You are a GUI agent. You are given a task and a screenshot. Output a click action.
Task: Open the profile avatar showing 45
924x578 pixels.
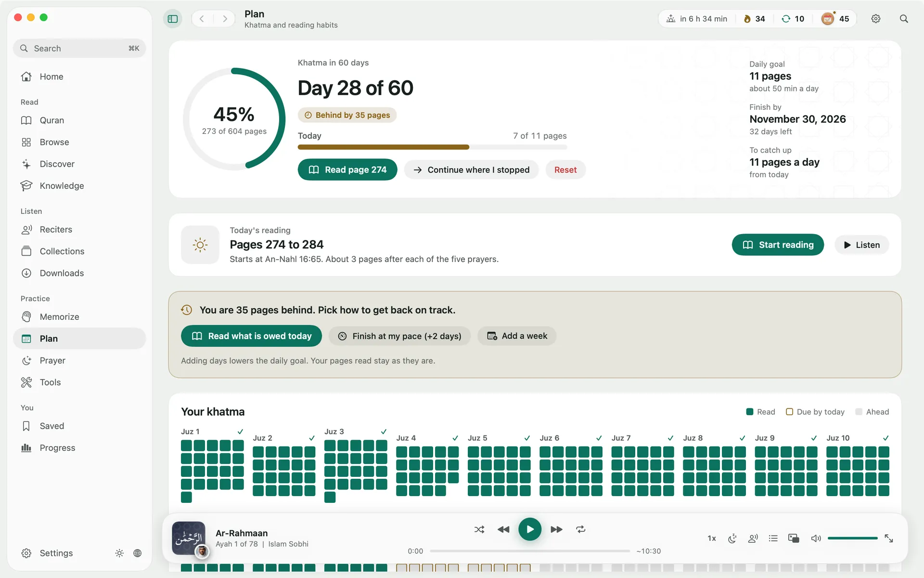pyautogui.click(x=835, y=19)
